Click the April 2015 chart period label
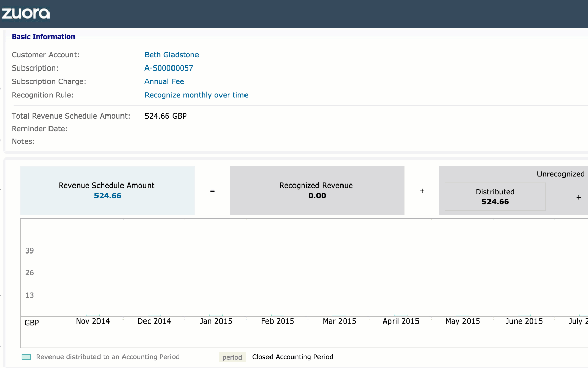The height and width of the screenshot is (368, 588). point(401,321)
